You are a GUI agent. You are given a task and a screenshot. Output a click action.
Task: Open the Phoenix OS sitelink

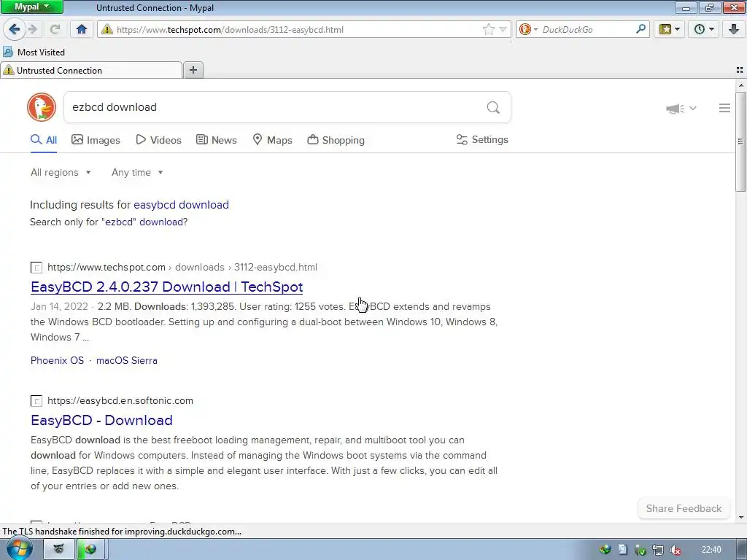point(57,360)
